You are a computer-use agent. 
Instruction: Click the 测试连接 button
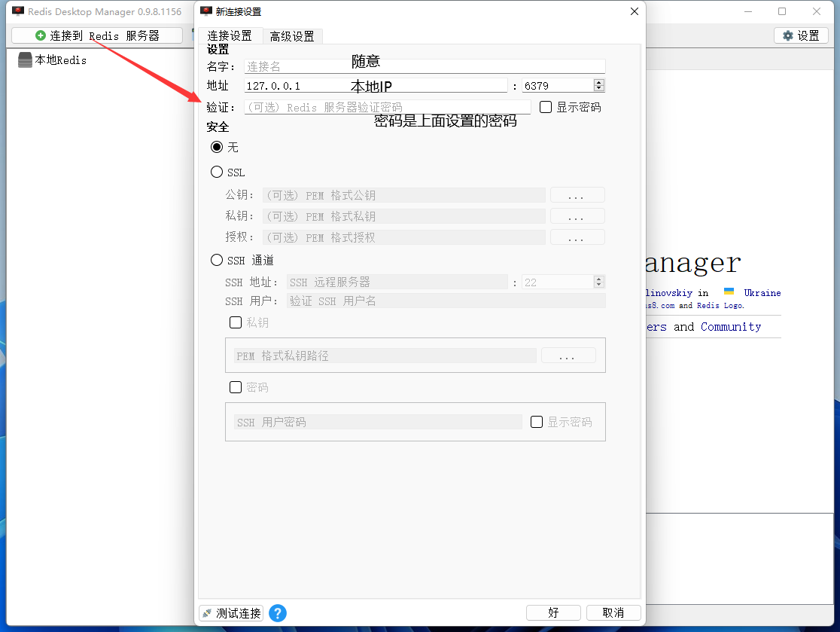click(x=231, y=612)
